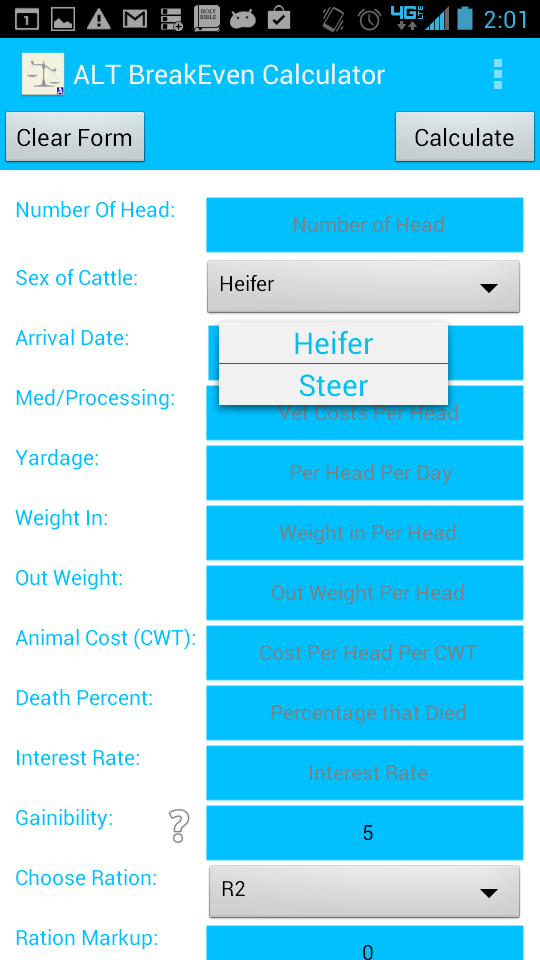Tap the Android head notification icon
Screen dimensions: 540x960
[x=242, y=20]
